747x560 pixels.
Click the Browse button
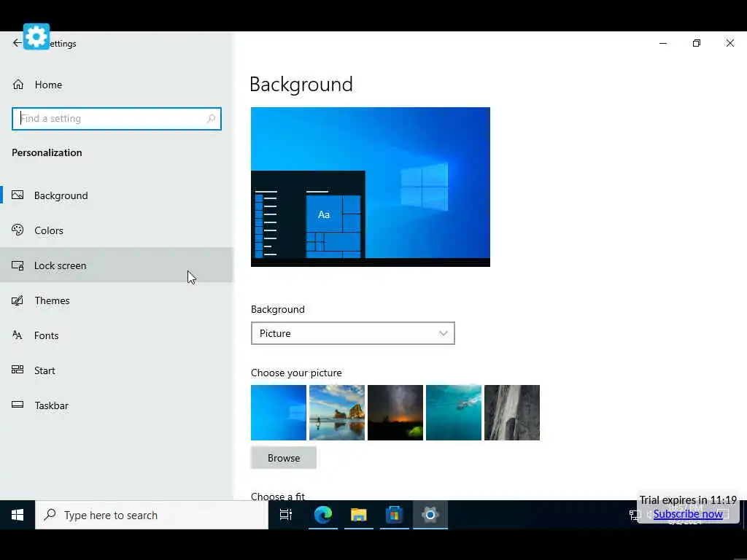click(x=284, y=458)
